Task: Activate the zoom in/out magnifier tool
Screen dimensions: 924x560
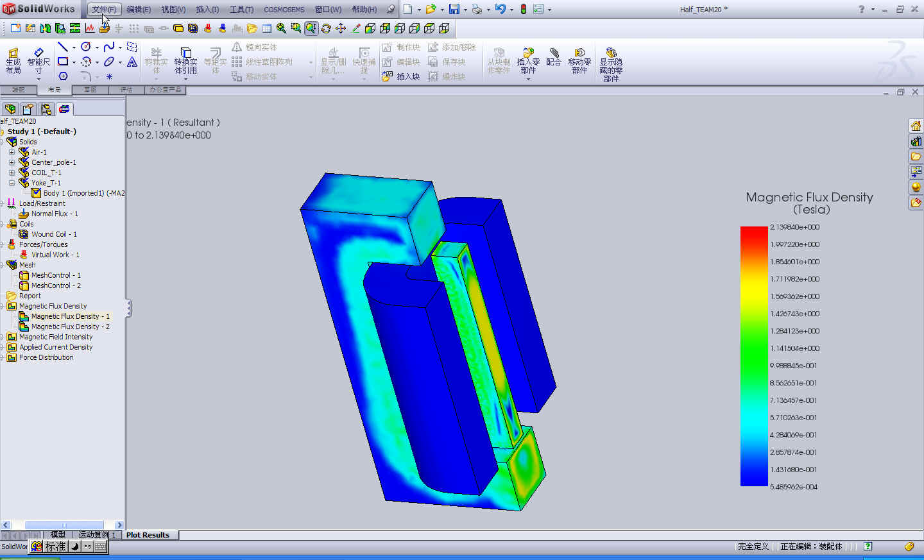Action: coord(311,28)
